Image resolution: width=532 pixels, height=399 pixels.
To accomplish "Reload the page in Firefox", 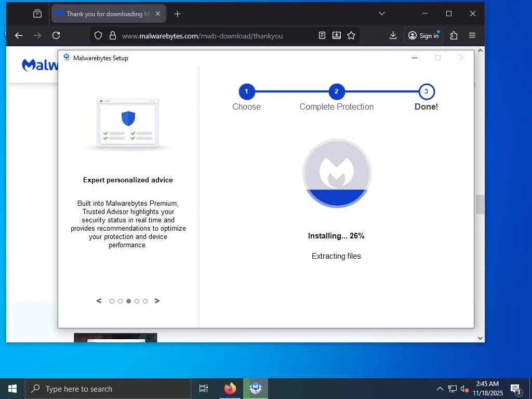I will coord(56,35).
